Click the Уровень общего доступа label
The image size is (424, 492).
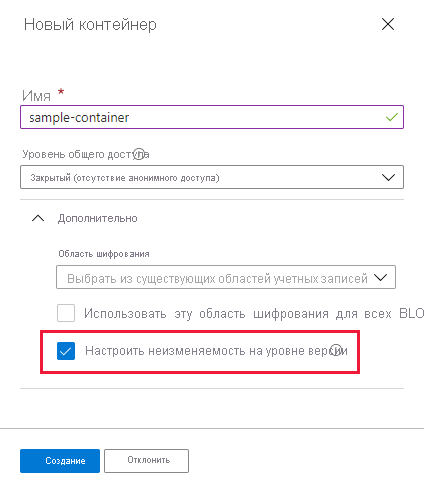point(86,154)
